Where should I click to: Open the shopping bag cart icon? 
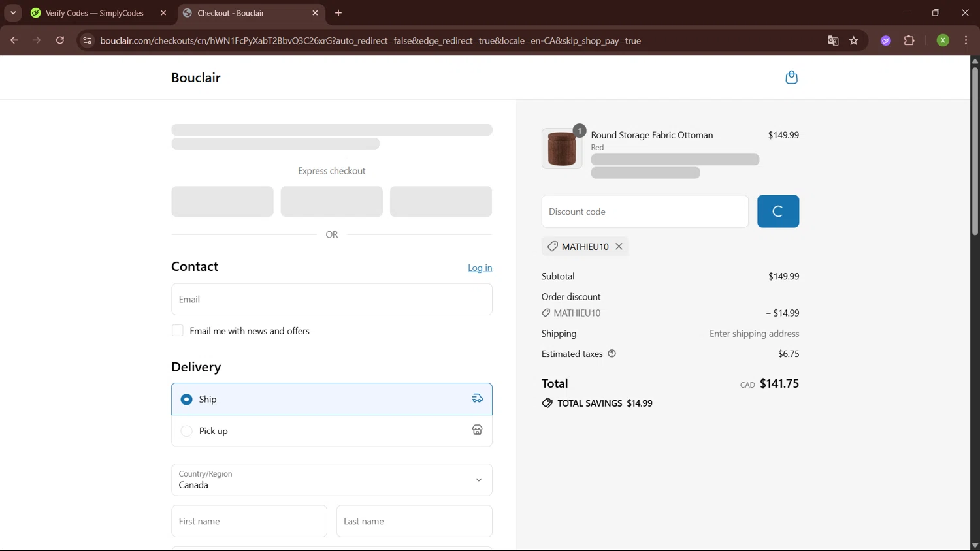tap(791, 77)
